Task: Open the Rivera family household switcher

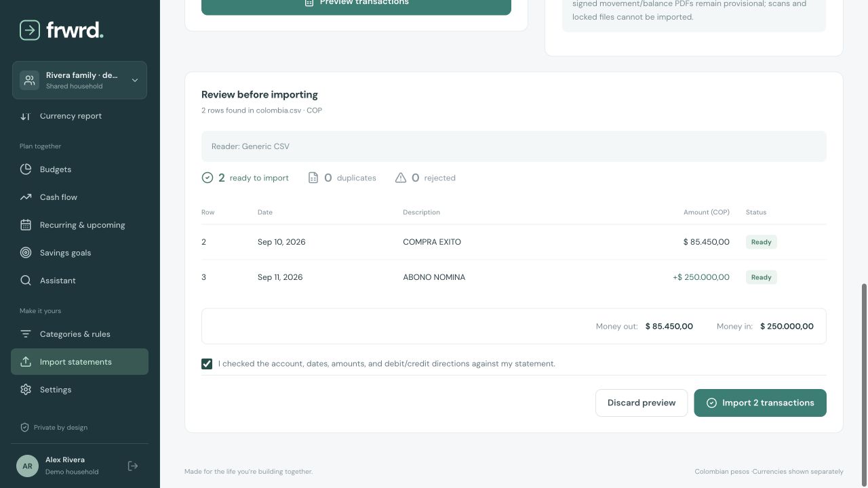Action: point(79,80)
